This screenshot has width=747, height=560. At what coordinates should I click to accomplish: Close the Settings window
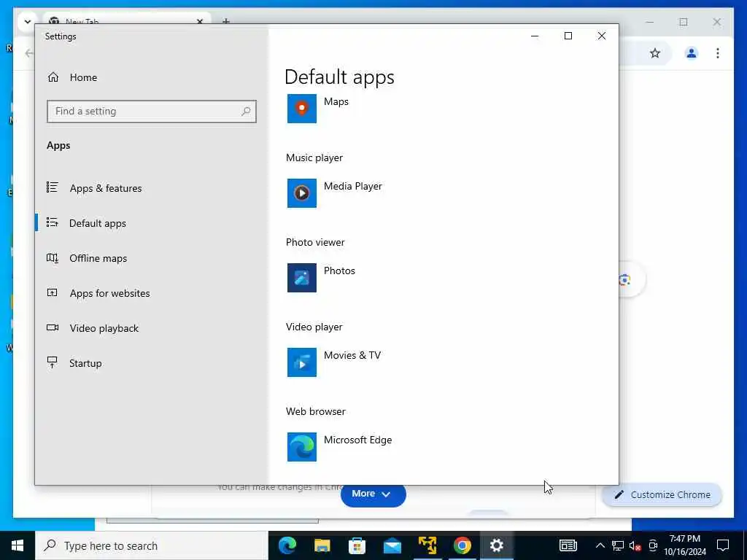[602, 36]
